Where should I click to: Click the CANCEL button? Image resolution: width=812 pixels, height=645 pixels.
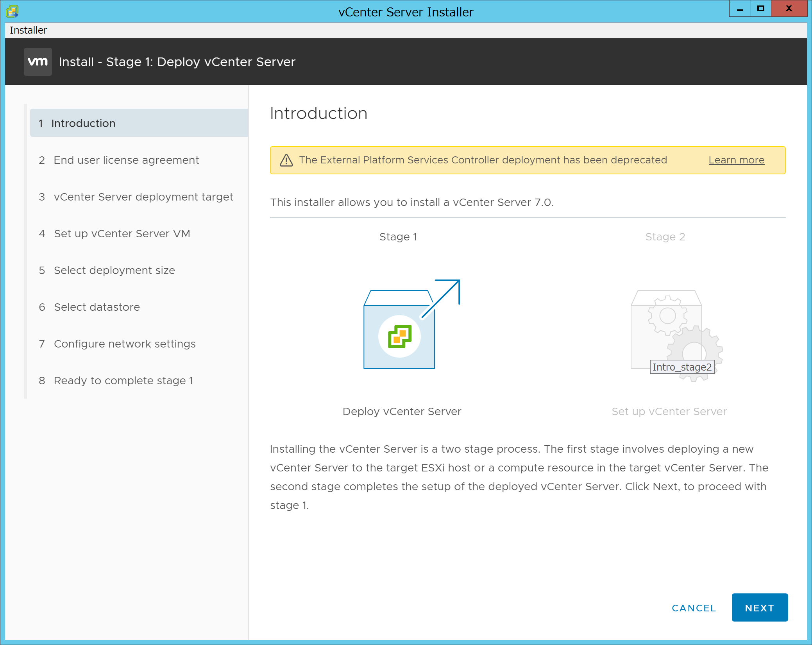coord(694,608)
